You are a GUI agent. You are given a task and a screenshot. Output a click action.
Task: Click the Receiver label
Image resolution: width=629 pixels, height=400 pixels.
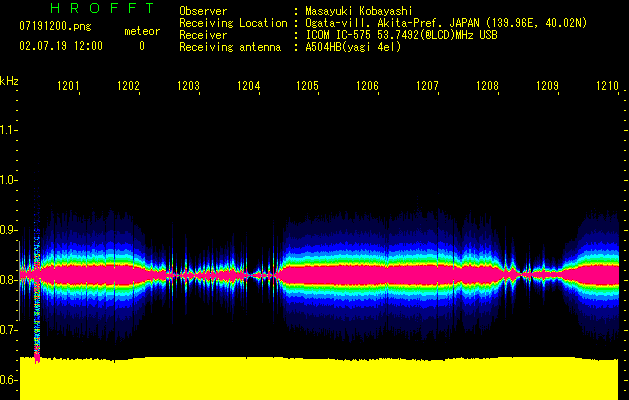pyautogui.click(x=203, y=35)
